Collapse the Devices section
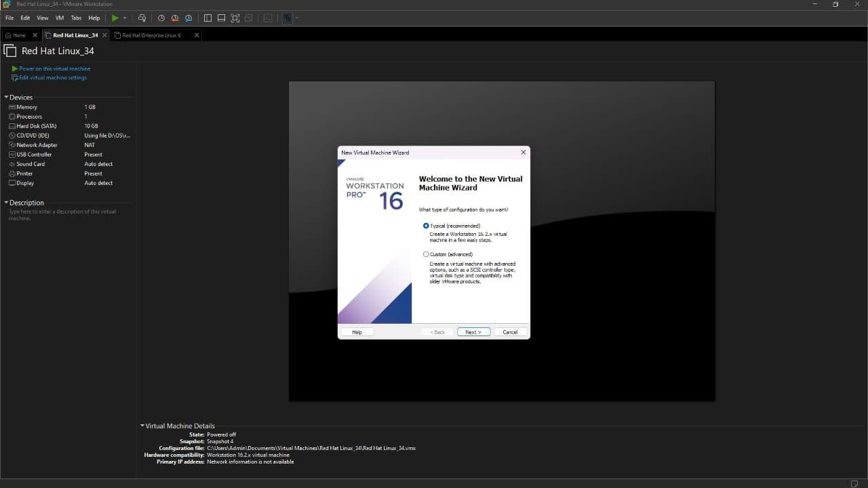Image resolution: width=868 pixels, height=488 pixels. point(7,98)
